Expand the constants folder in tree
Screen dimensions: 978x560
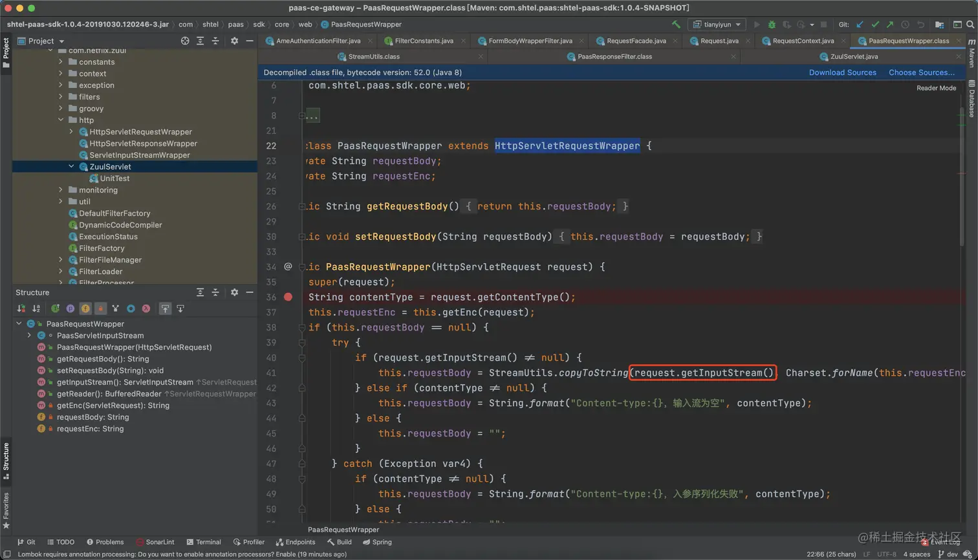[61, 62]
